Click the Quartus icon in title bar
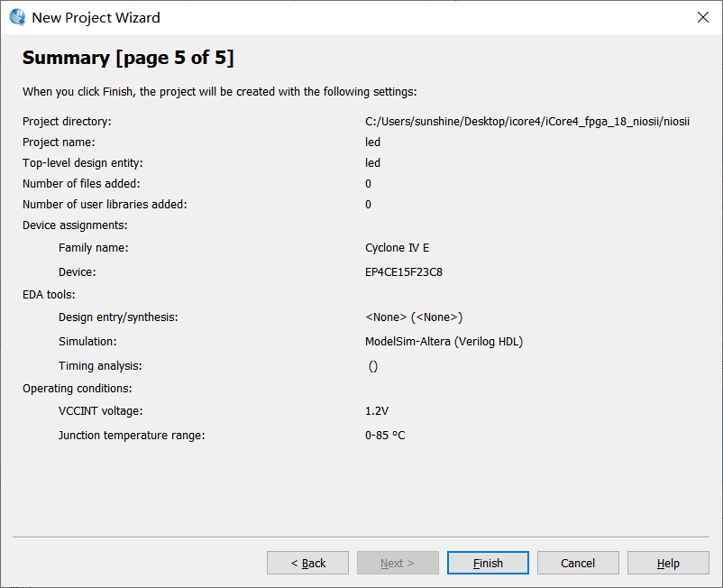 click(16, 17)
